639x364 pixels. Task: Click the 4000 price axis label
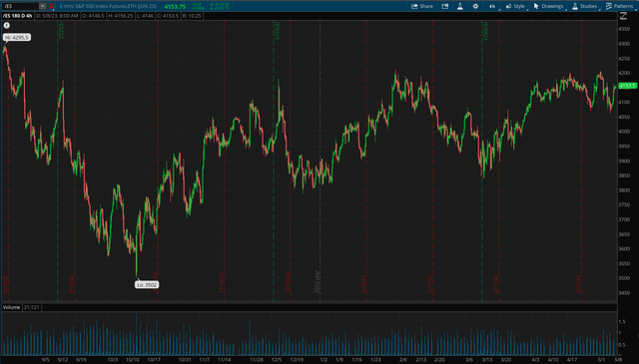624,132
